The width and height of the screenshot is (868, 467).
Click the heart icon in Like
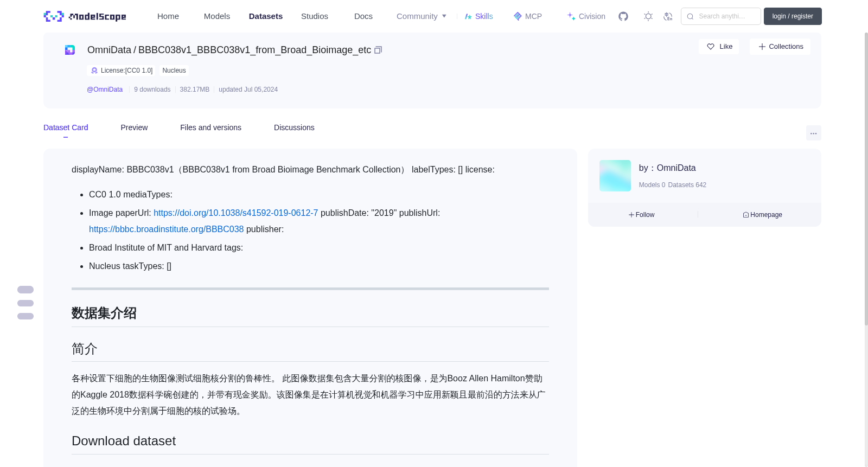[x=711, y=47]
